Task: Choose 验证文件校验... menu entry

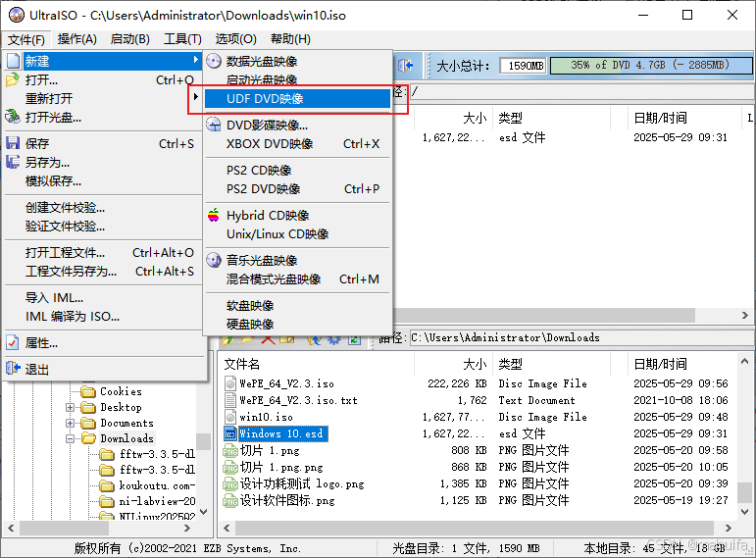Action: point(103,226)
